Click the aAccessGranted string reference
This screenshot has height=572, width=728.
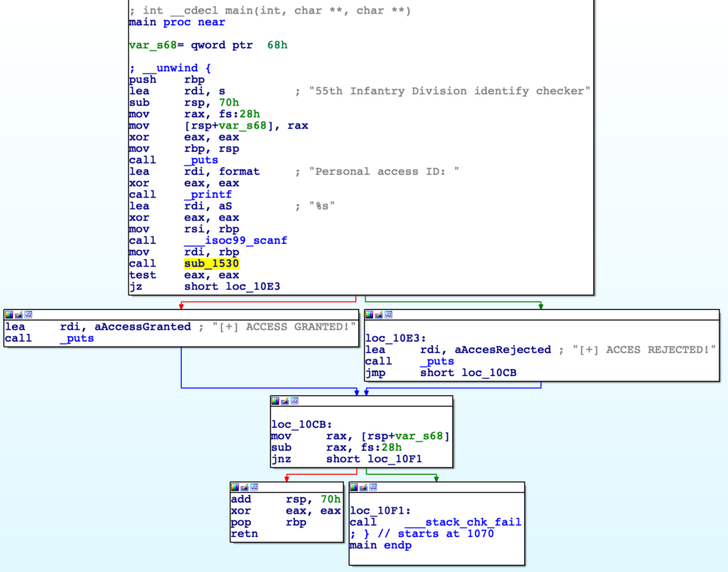126,327
